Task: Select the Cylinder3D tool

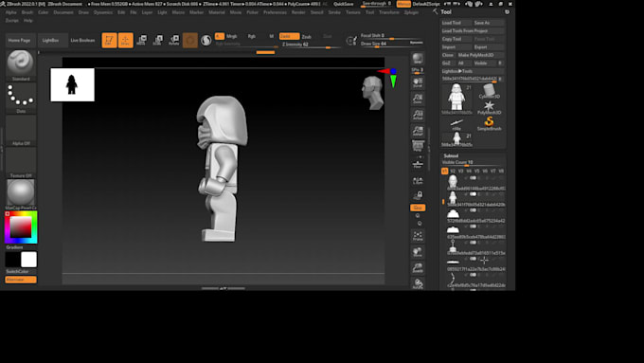Action: [490, 91]
